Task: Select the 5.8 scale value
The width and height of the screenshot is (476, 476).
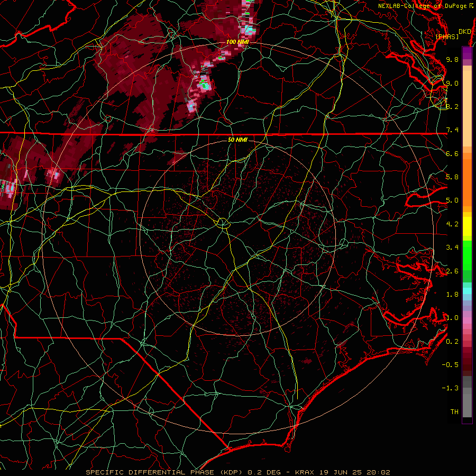Action: click(x=452, y=177)
